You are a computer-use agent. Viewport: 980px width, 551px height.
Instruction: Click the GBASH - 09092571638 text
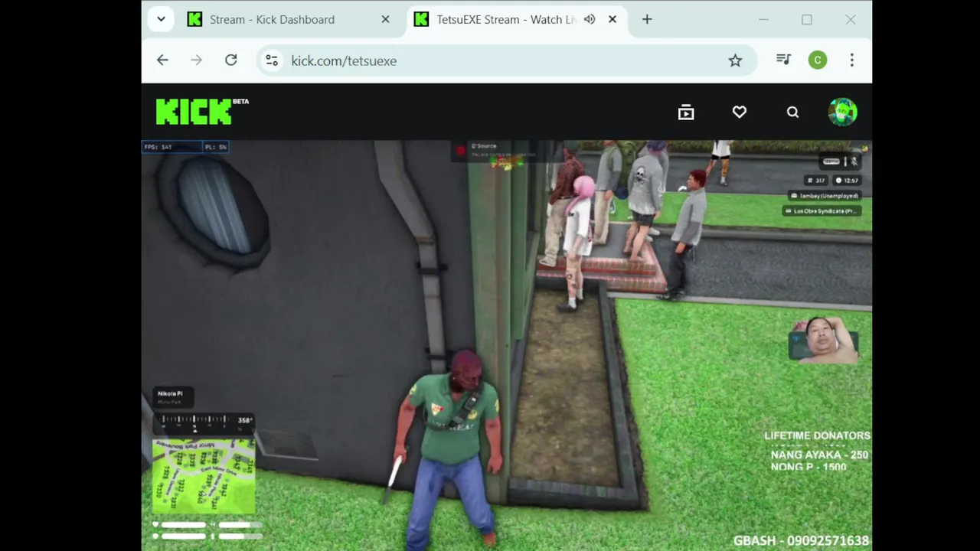click(801, 540)
